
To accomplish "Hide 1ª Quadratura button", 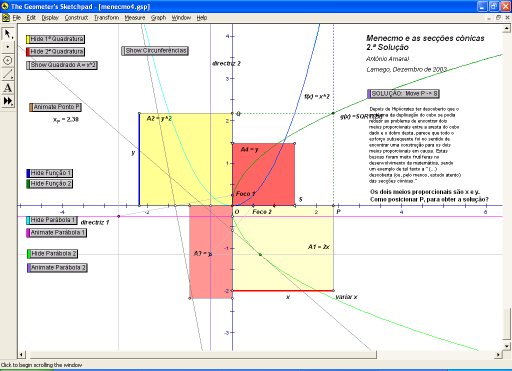I will [x=55, y=39].
